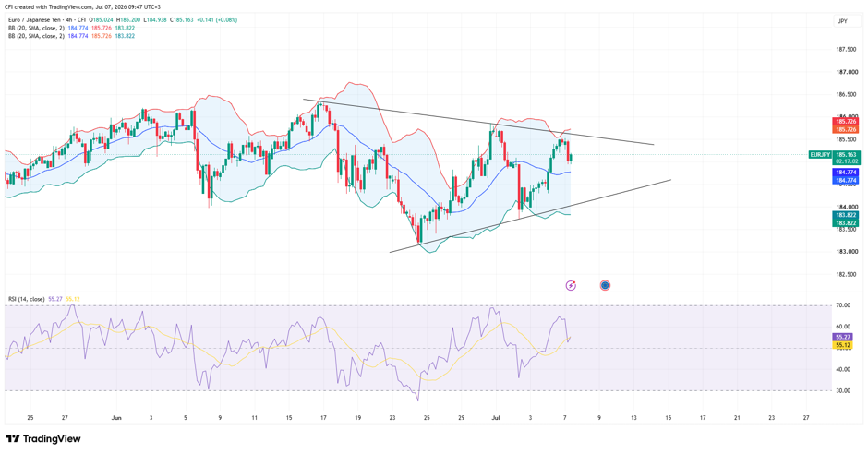Click the 182.500 price axis label
Image resolution: width=868 pixels, height=453 pixels.
pos(846,274)
